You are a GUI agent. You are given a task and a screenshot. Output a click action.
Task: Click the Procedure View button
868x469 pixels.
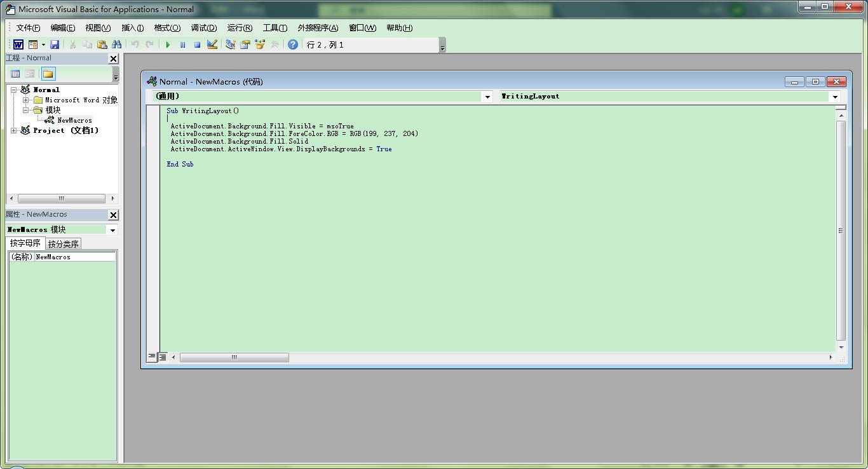(152, 357)
